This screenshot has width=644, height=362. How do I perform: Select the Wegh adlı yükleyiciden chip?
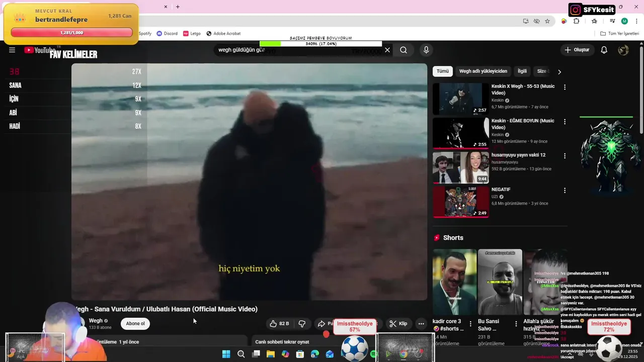pyautogui.click(x=483, y=71)
